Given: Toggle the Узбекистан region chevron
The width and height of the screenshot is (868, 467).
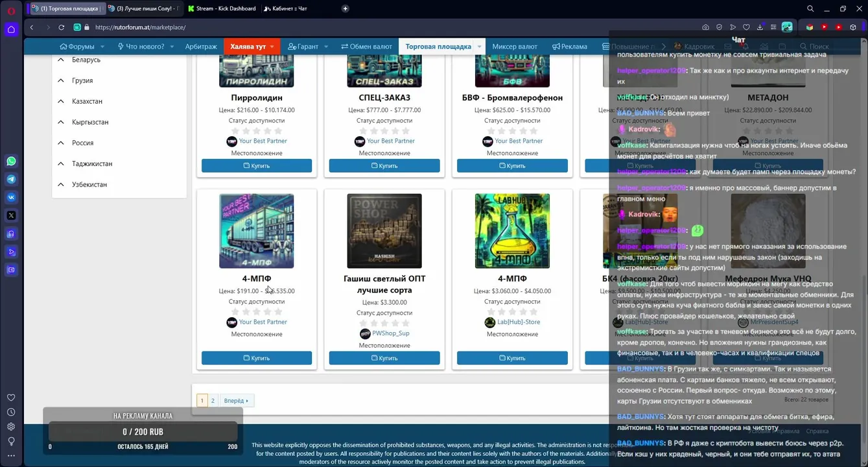Looking at the screenshot, I should click(x=61, y=184).
